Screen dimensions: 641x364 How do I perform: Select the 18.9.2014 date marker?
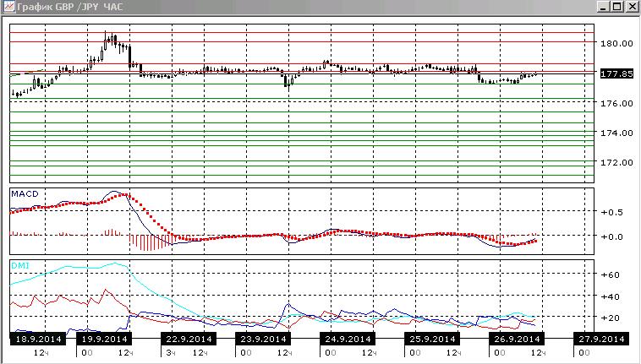point(38,340)
